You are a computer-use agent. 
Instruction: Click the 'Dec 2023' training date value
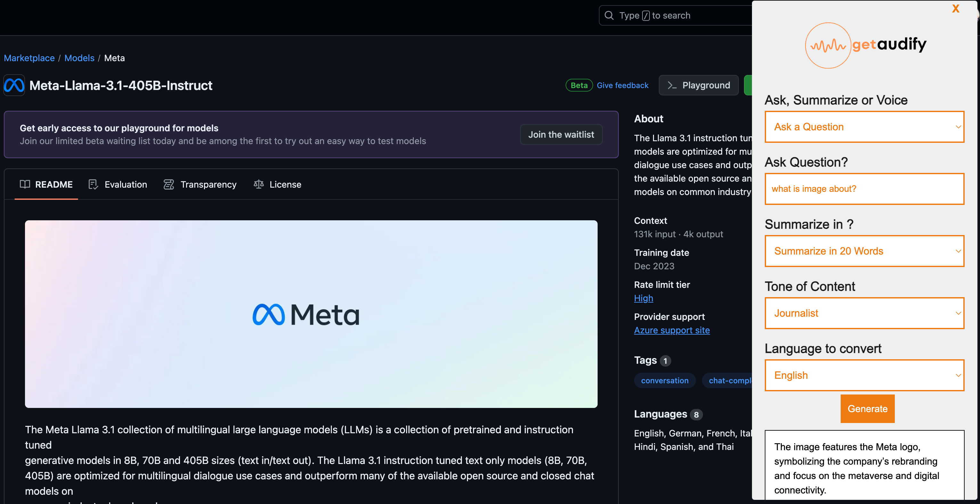pos(654,266)
